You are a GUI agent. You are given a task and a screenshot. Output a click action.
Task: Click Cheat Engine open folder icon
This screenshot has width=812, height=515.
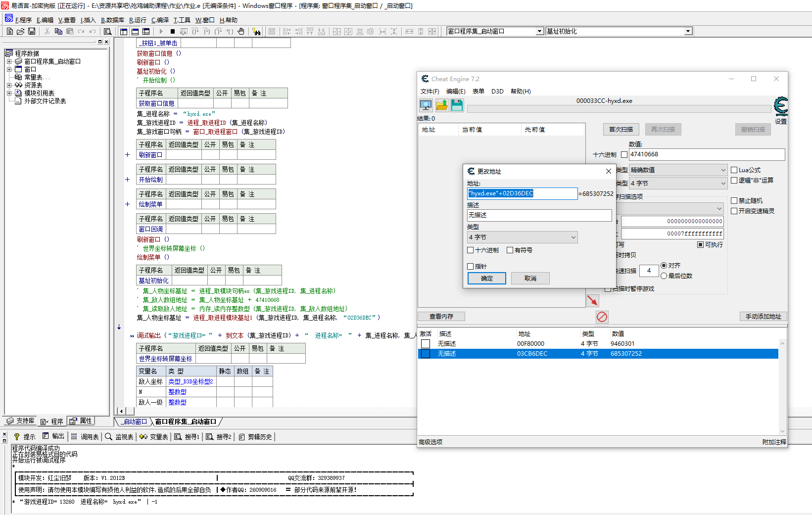(x=441, y=105)
